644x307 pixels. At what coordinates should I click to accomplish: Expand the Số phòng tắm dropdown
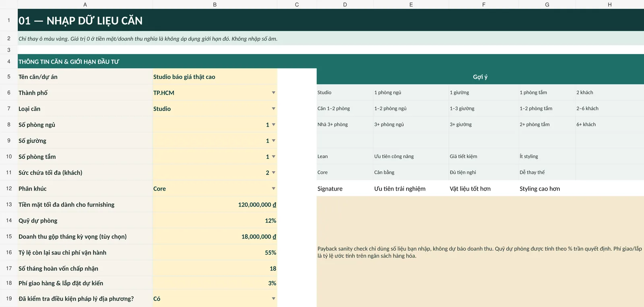[x=273, y=157]
